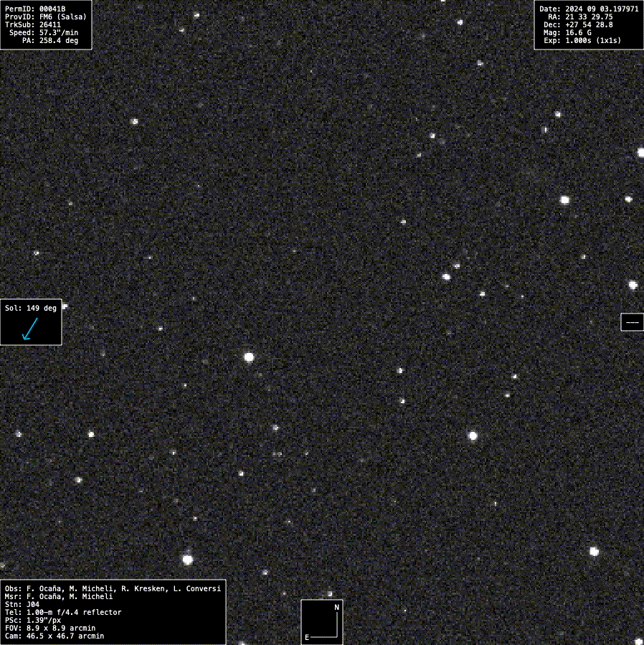The image size is (644, 645).
Task: Click the Cam 46.5 x 46.7 arcmin line
Action: [x=55, y=636]
